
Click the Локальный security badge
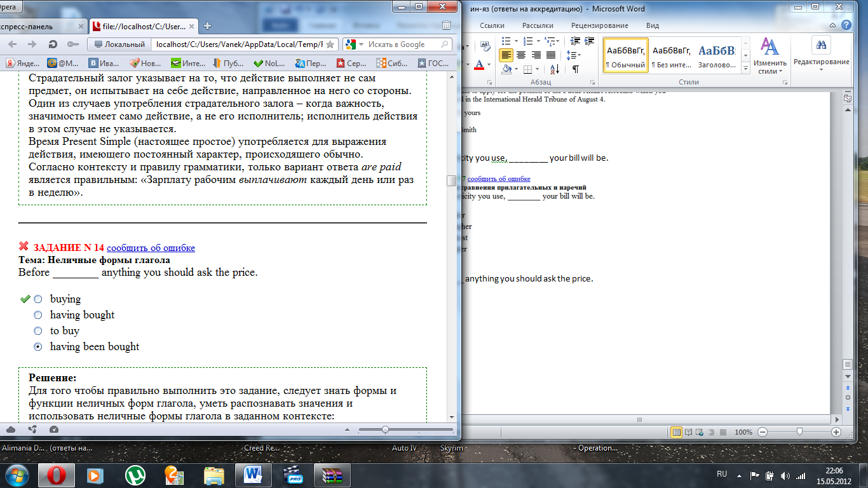point(119,44)
